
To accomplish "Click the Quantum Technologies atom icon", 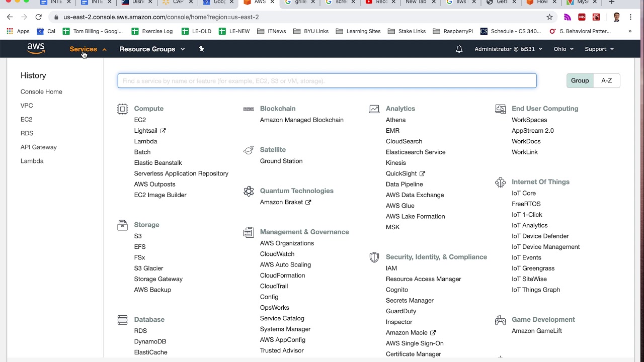I will pyautogui.click(x=249, y=191).
